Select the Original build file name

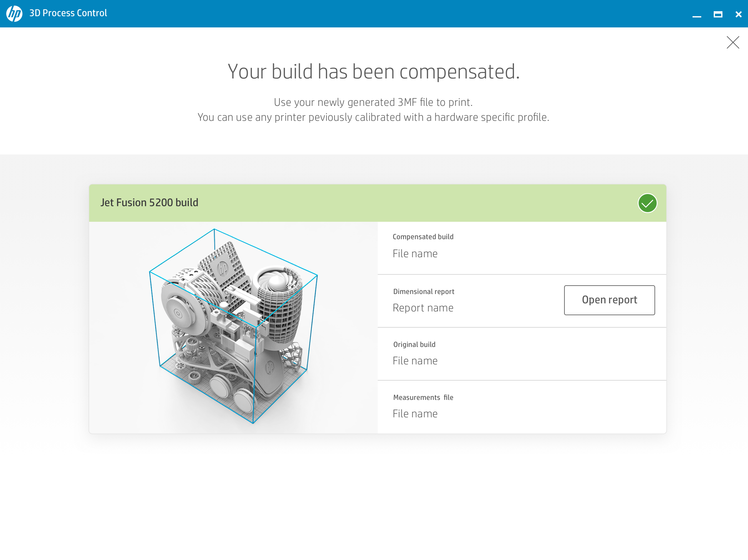(x=415, y=361)
